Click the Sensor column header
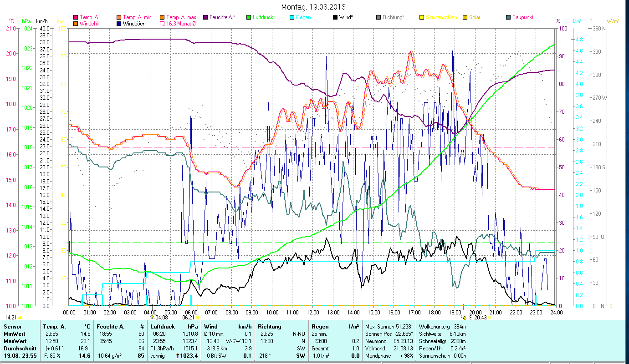This screenshot has width=629, height=364. [x=12, y=327]
